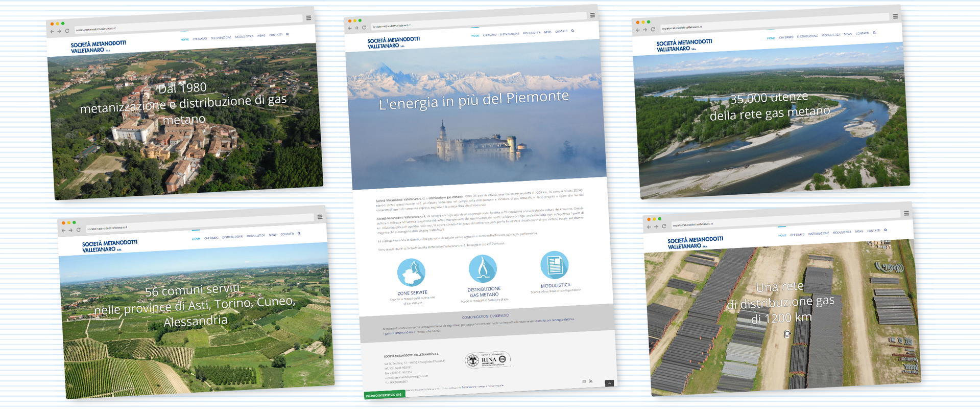Click the Comunicazioni di Servizio heading link
This screenshot has width=980, height=409.
click(485, 316)
